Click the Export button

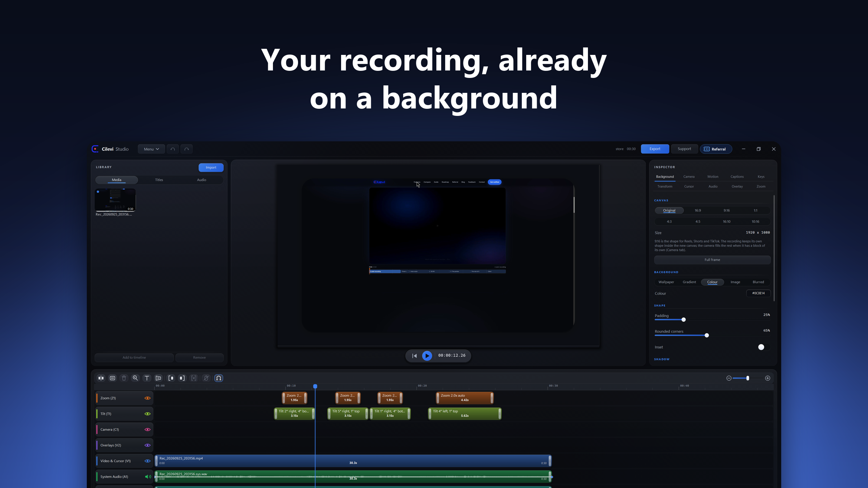(x=655, y=149)
